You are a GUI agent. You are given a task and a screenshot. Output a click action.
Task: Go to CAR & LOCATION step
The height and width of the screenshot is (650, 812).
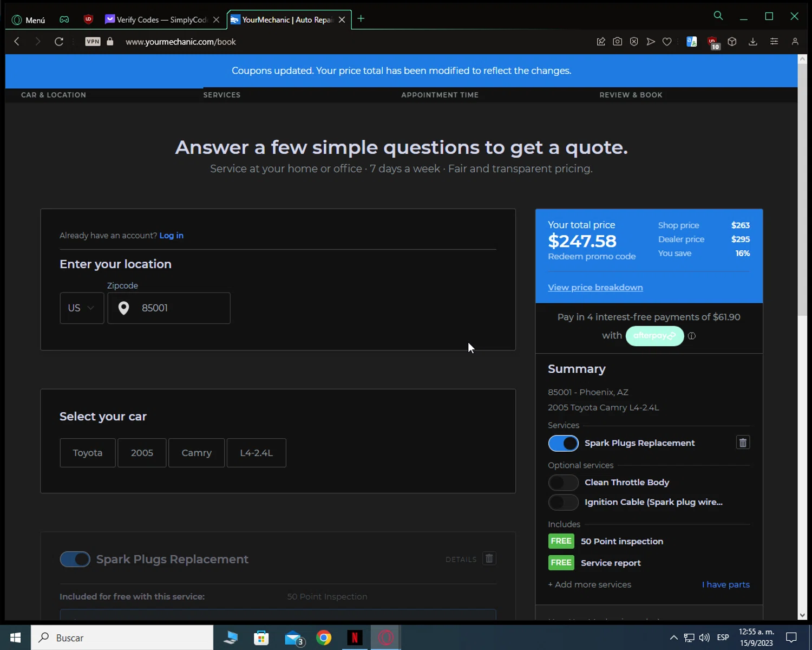(x=54, y=95)
